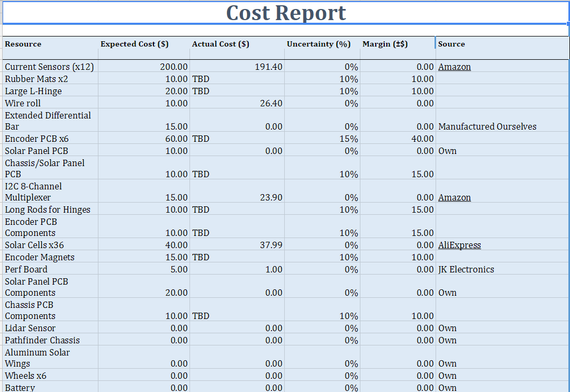The width and height of the screenshot is (570, 392).
Task: Select the Battery cell
Action: pyautogui.click(x=50, y=387)
